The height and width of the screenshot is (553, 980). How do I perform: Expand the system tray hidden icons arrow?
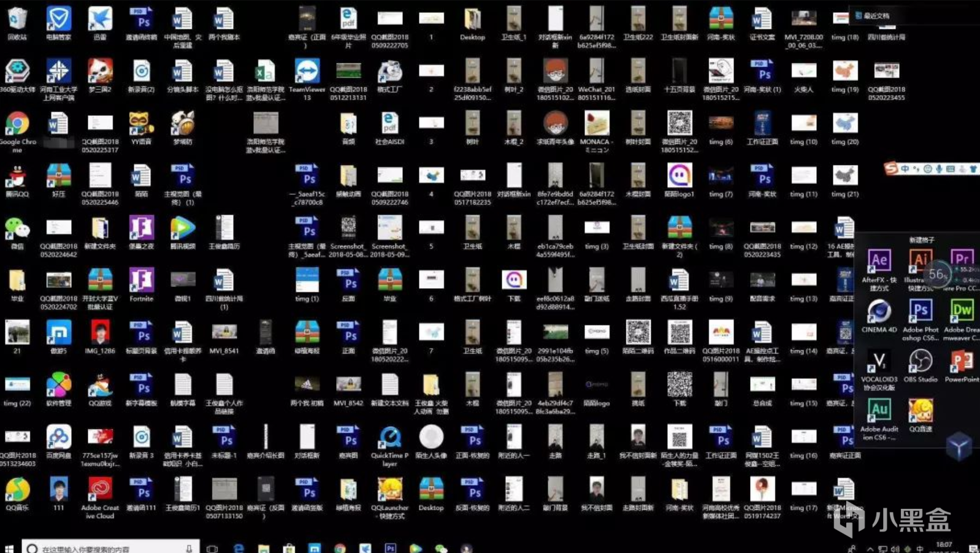pyautogui.click(x=870, y=549)
